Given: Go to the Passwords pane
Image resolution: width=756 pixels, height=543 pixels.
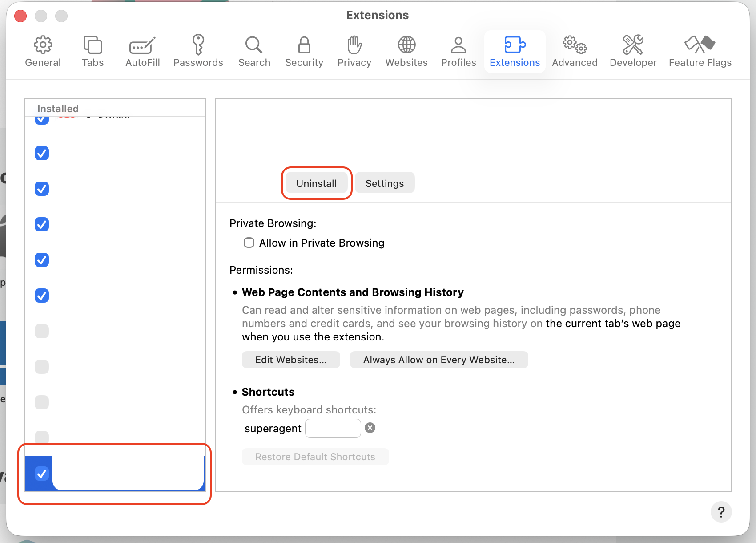Looking at the screenshot, I should 198,51.
